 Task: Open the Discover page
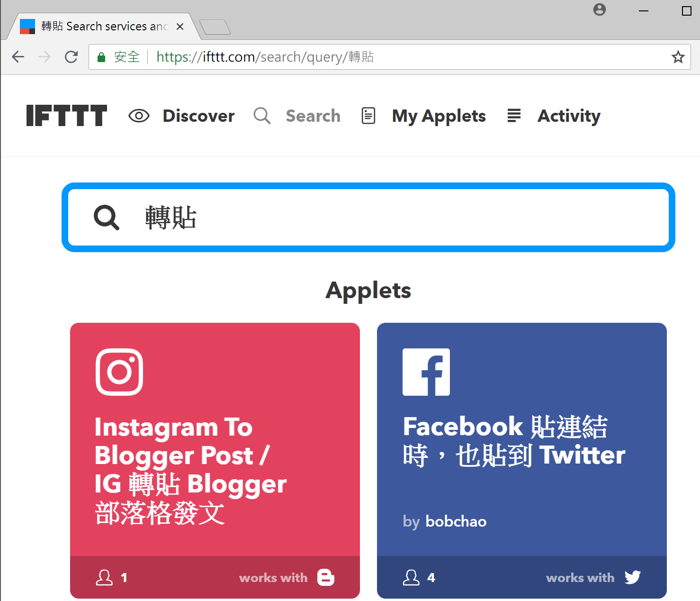(x=198, y=116)
